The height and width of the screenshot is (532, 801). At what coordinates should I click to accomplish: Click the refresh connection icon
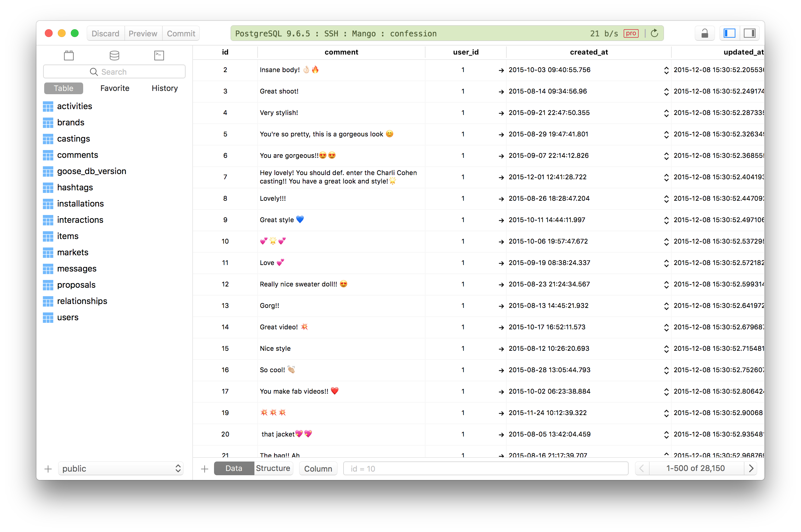coord(655,33)
